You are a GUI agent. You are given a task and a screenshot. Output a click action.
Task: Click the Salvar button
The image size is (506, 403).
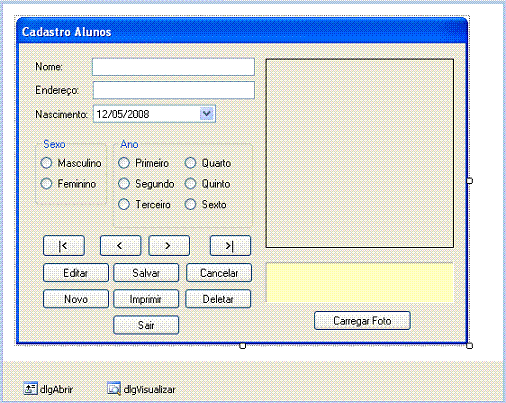click(146, 273)
